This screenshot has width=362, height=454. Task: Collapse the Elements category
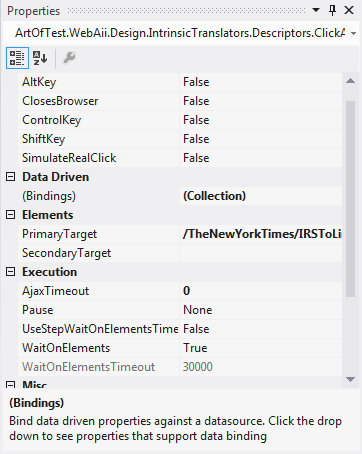coord(11,215)
